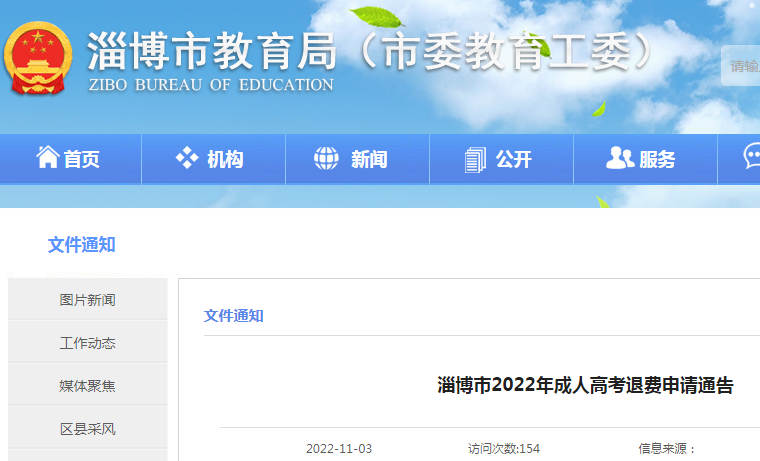Click the globe icon beside 新闻
The width and height of the screenshot is (760, 461).
327,158
